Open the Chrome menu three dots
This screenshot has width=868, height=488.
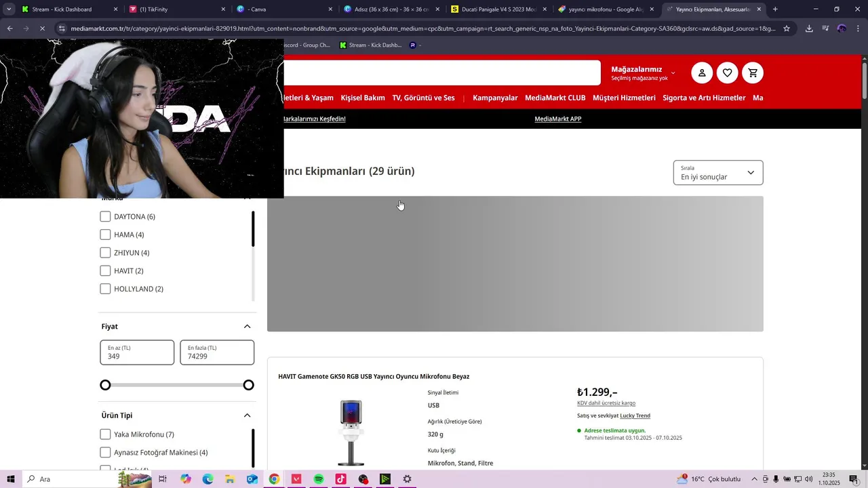[859, 28]
